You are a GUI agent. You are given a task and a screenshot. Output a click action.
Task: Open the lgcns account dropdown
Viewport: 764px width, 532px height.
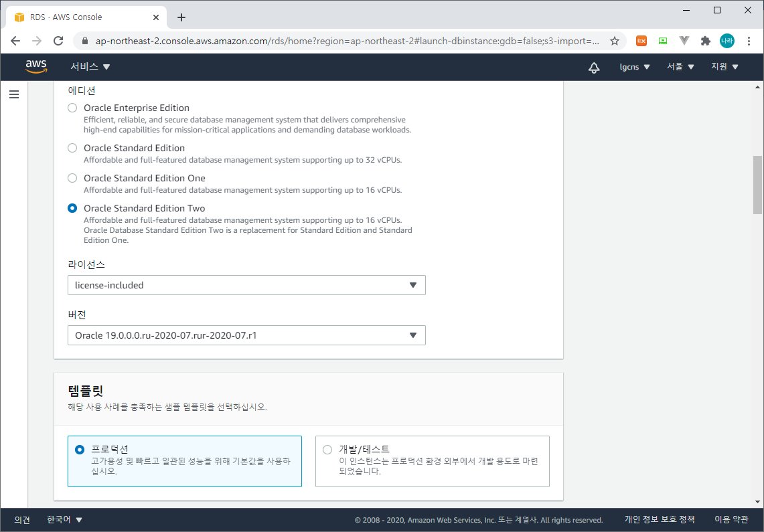tap(634, 67)
